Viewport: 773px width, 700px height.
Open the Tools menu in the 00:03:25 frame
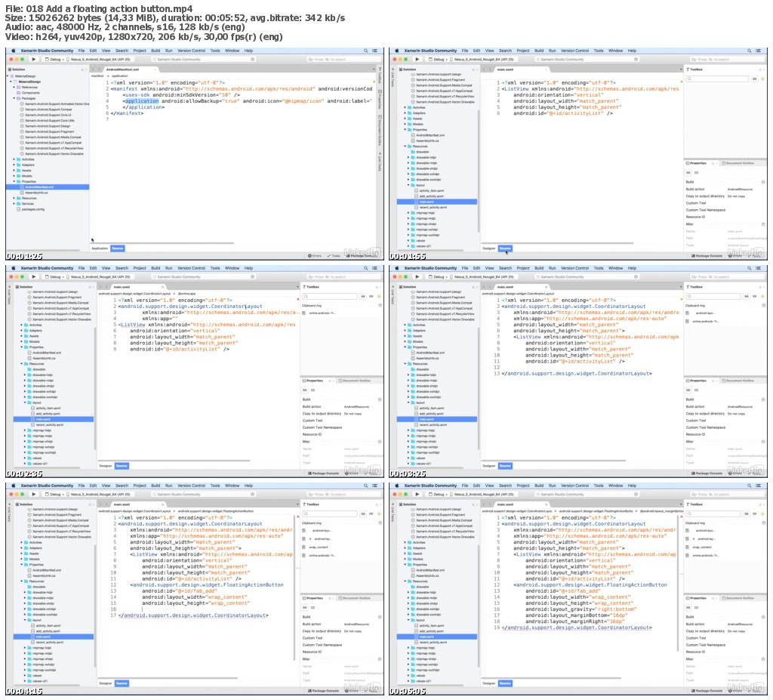pyautogui.click(x=599, y=268)
